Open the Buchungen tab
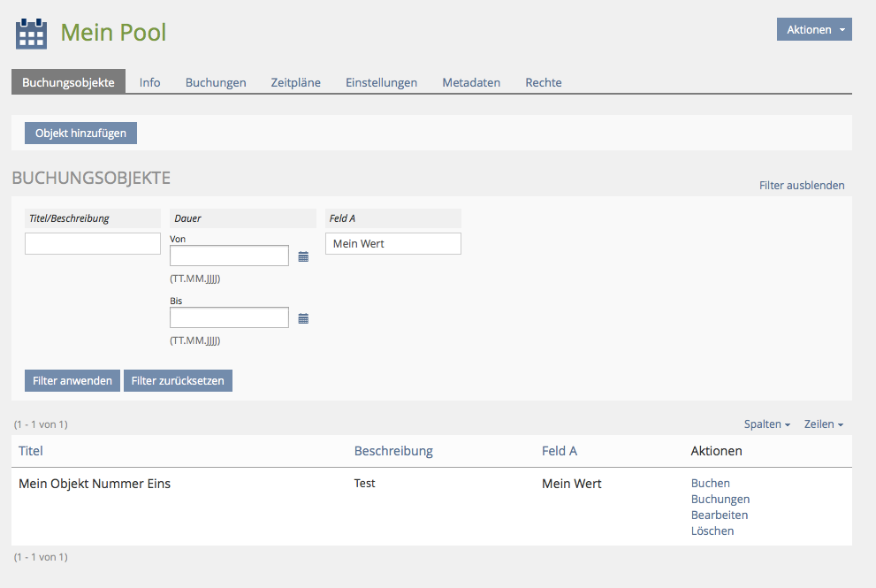This screenshot has height=588, width=876. pos(216,82)
